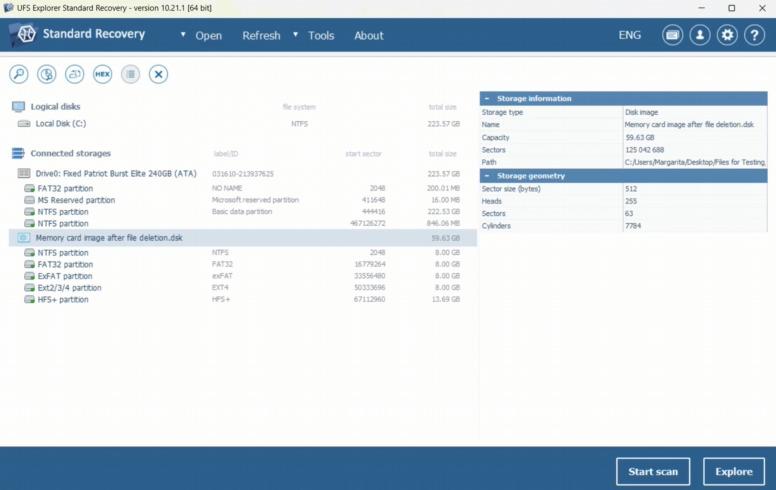The height and width of the screenshot is (490, 776).
Task: Click the Connected storages stack icon
Action: [18, 153]
